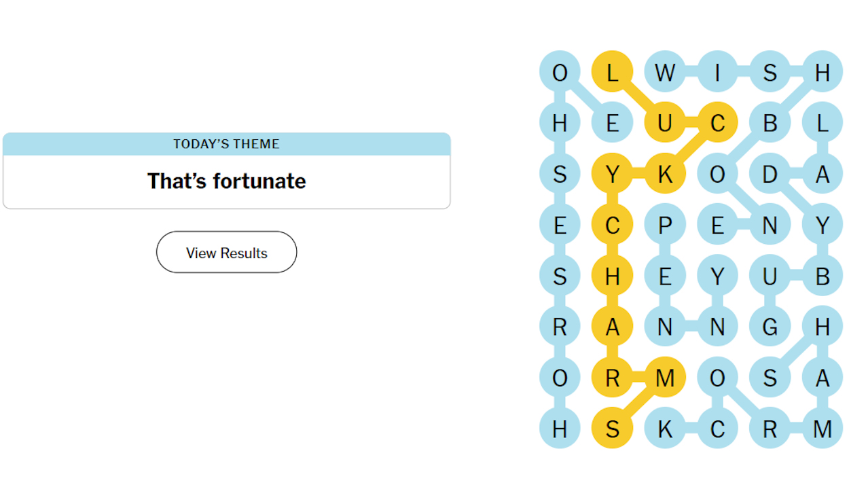Select the yellow letter U tile
This screenshot has height=504, width=849.
coord(664,123)
